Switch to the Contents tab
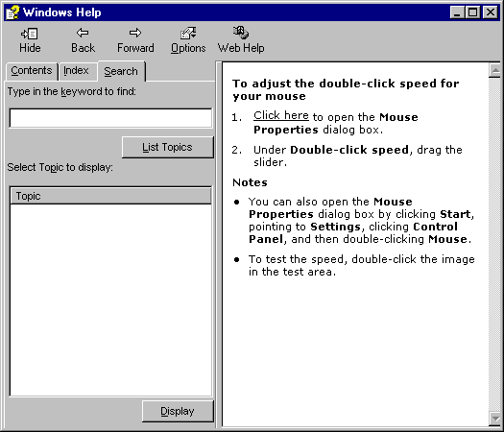Image resolution: width=504 pixels, height=432 pixels. click(x=31, y=70)
